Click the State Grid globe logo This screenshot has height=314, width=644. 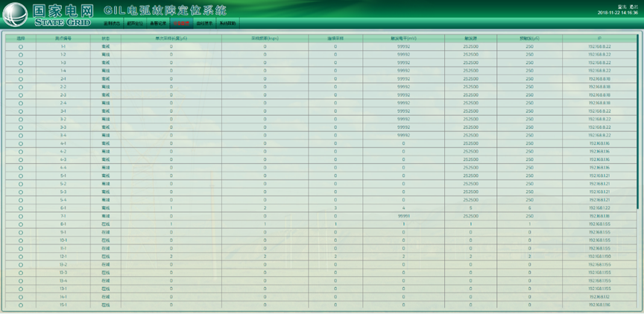[15, 14]
